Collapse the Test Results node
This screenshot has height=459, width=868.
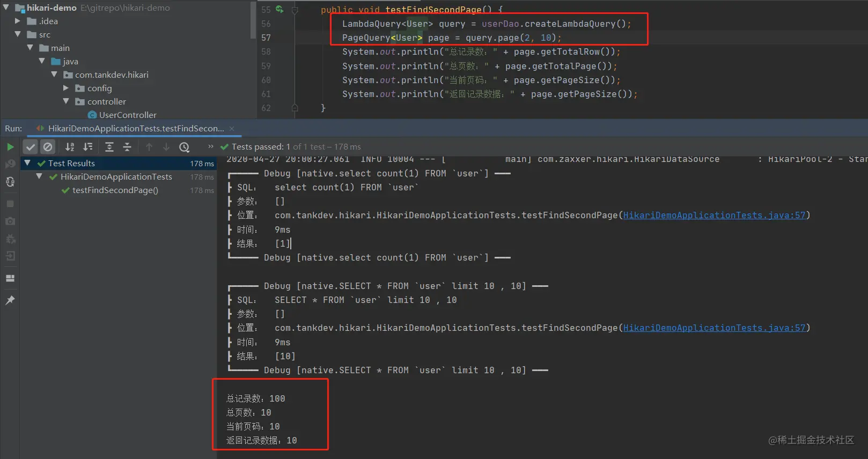tap(27, 162)
